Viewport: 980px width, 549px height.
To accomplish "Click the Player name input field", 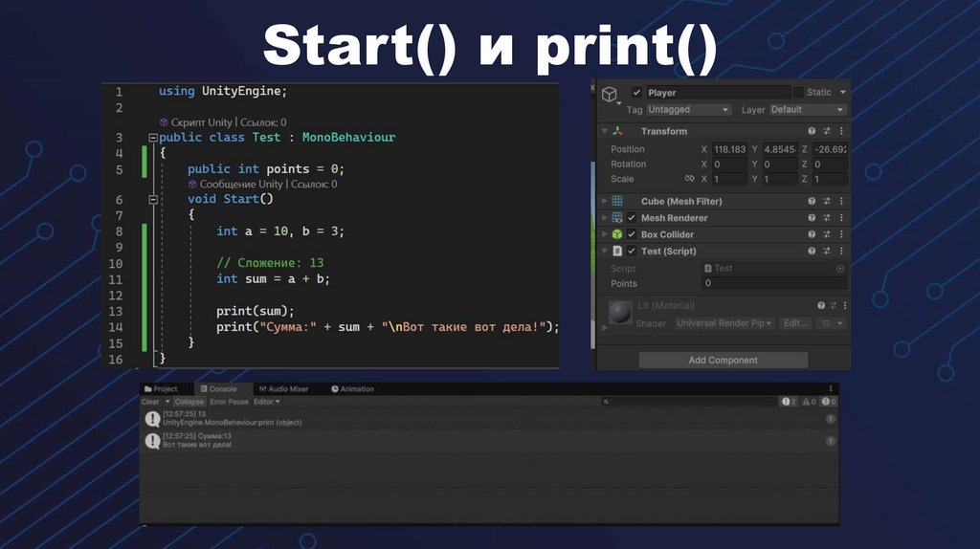I will [718, 93].
